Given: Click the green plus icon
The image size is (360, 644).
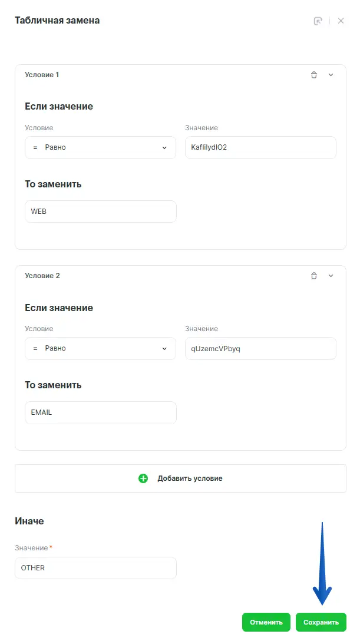Looking at the screenshot, I should (143, 478).
